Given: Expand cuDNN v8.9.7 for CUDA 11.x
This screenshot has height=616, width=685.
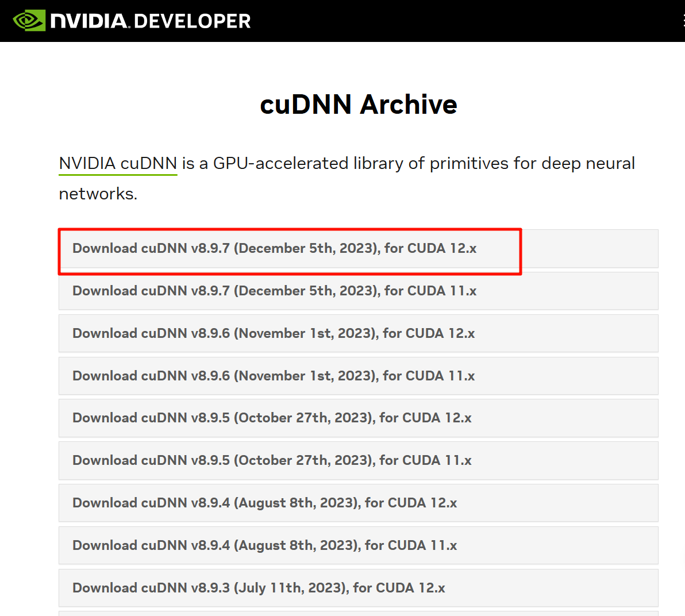Looking at the screenshot, I should (274, 291).
